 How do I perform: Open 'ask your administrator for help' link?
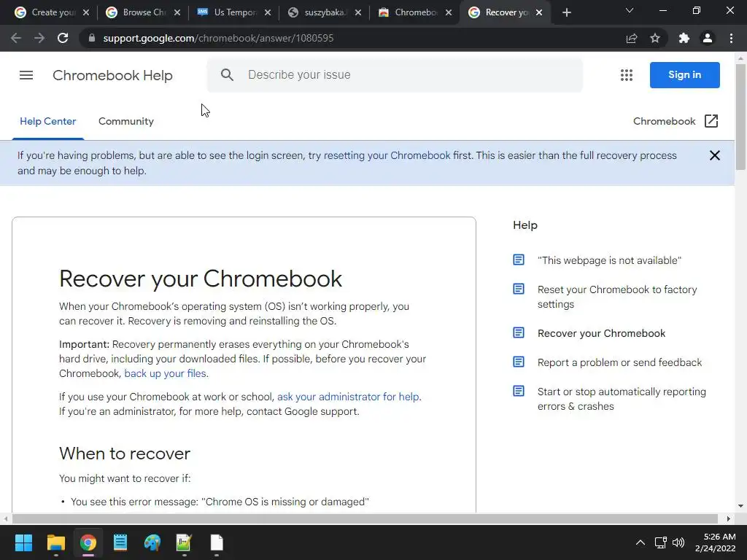pyautogui.click(x=348, y=397)
